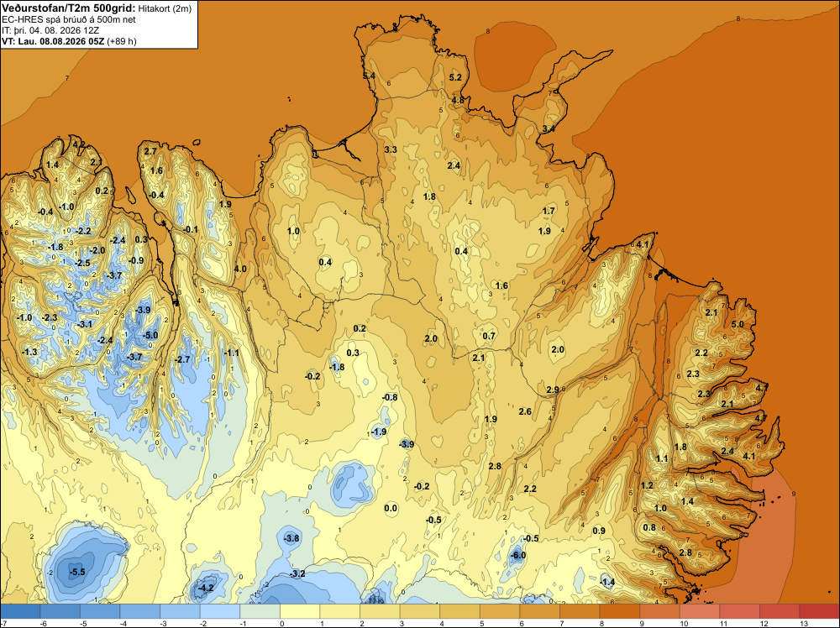This screenshot has height=628, width=840.
Task: Click the 5.2 temperature label in the north
Action: 455,77
